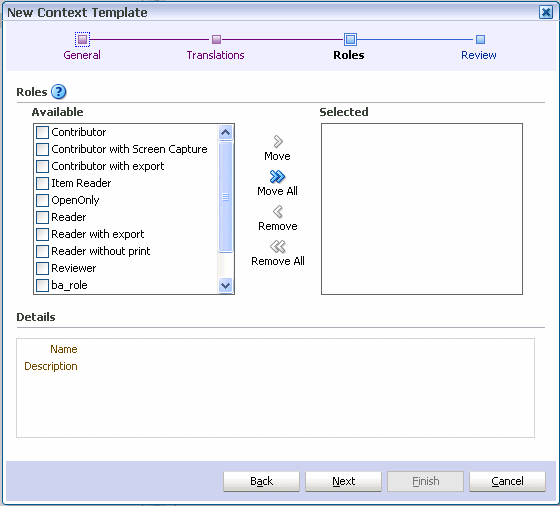Click the Back button

coord(261,481)
